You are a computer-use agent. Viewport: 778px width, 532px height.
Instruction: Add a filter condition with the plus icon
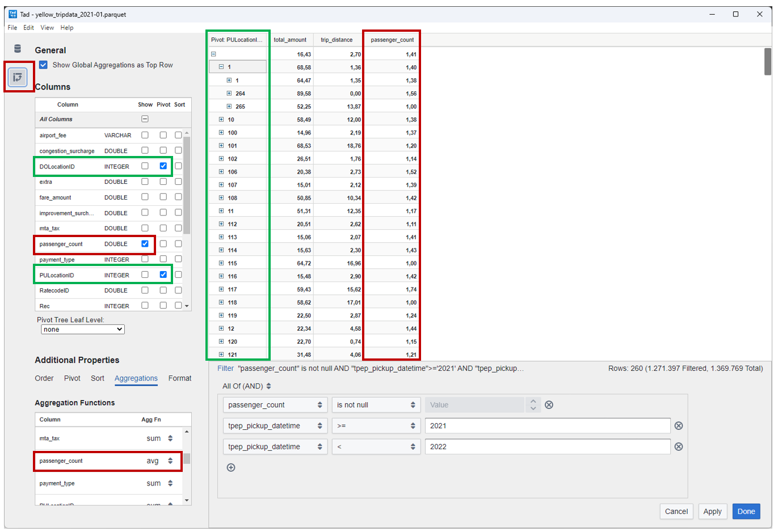click(230, 467)
